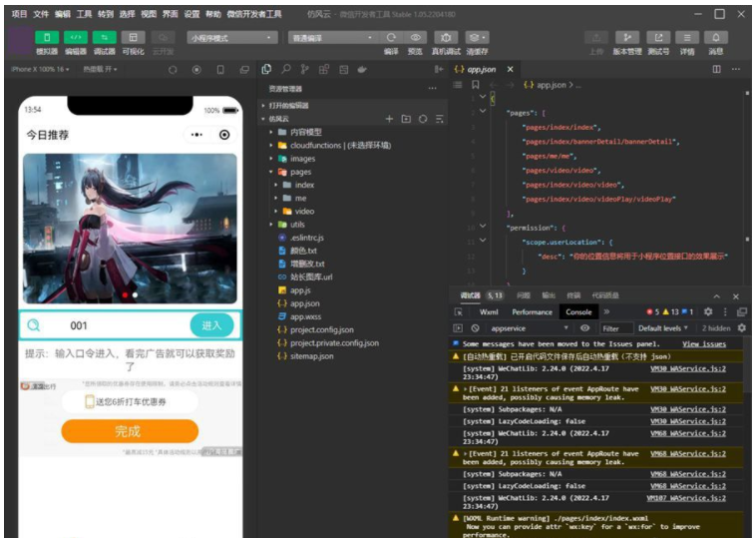The width and height of the screenshot is (756, 538).
Task: Click the Compile (编译) toolbar icon
Action: pyautogui.click(x=391, y=38)
